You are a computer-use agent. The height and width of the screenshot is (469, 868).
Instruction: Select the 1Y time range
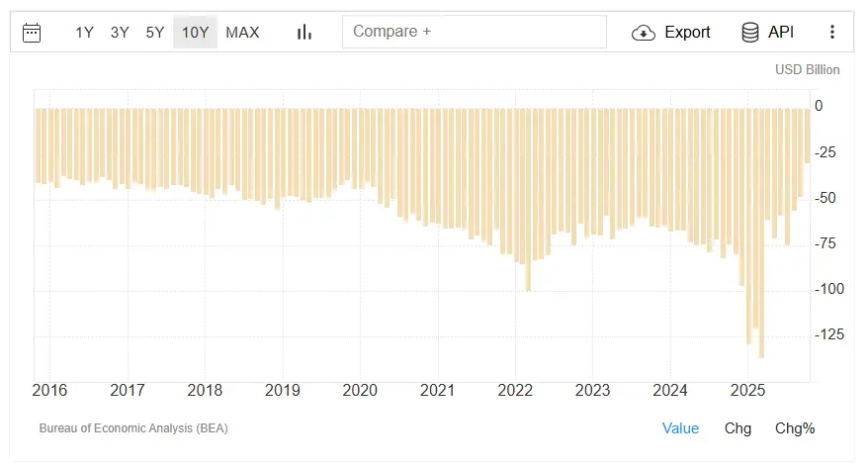pos(84,32)
